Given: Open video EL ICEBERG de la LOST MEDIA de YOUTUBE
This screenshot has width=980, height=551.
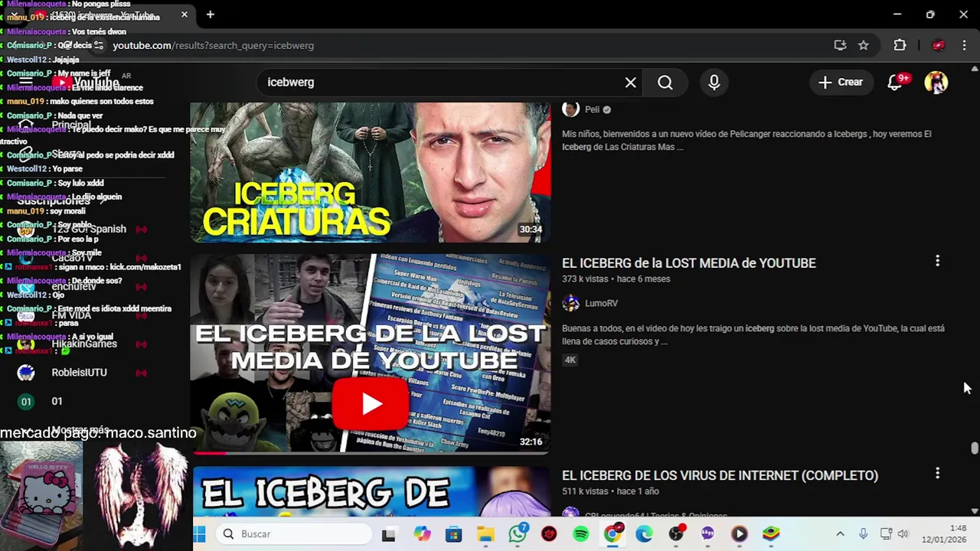Looking at the screenshot, I should click(688, 262).
